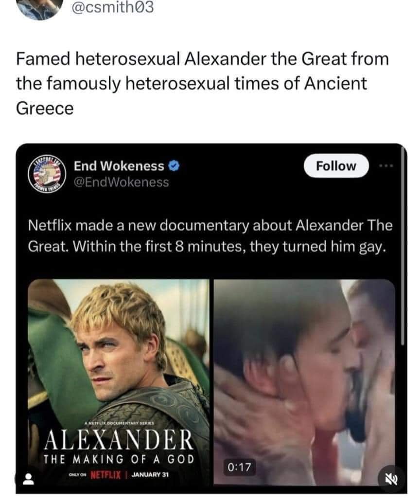Click the red NETFLIX logo on the poster

[x=105, y=474]
